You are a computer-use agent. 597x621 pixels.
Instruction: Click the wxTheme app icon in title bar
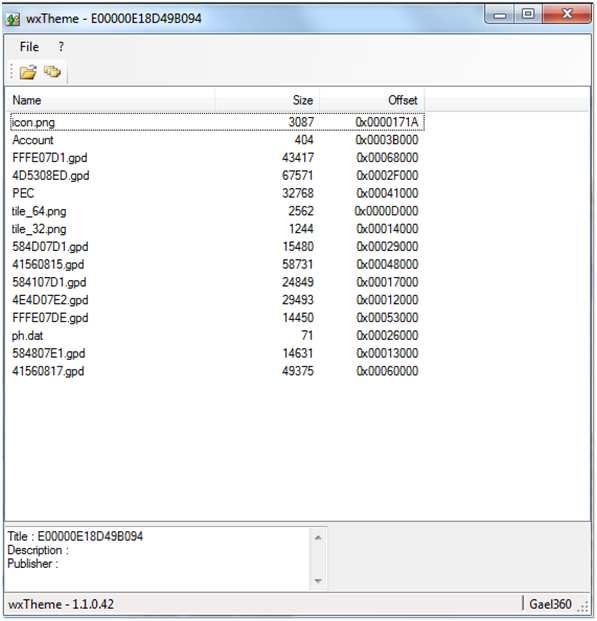pos(13,19)
